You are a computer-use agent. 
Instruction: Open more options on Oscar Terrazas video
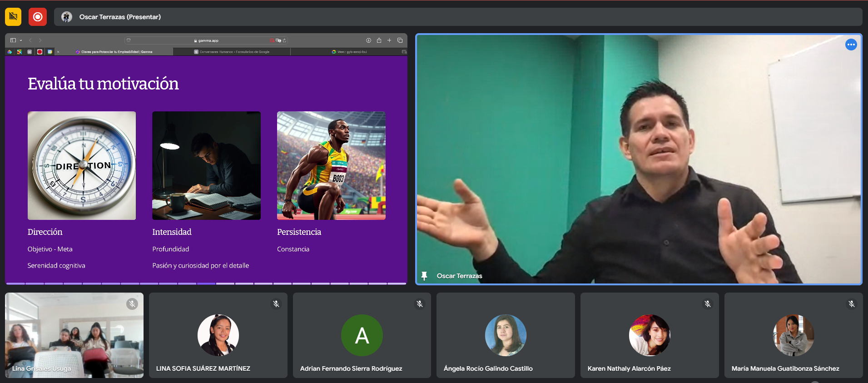851,45
